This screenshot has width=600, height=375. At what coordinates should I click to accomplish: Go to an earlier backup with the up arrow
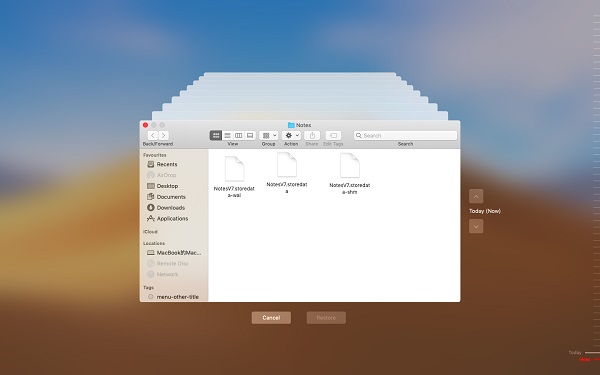point(476,196)
